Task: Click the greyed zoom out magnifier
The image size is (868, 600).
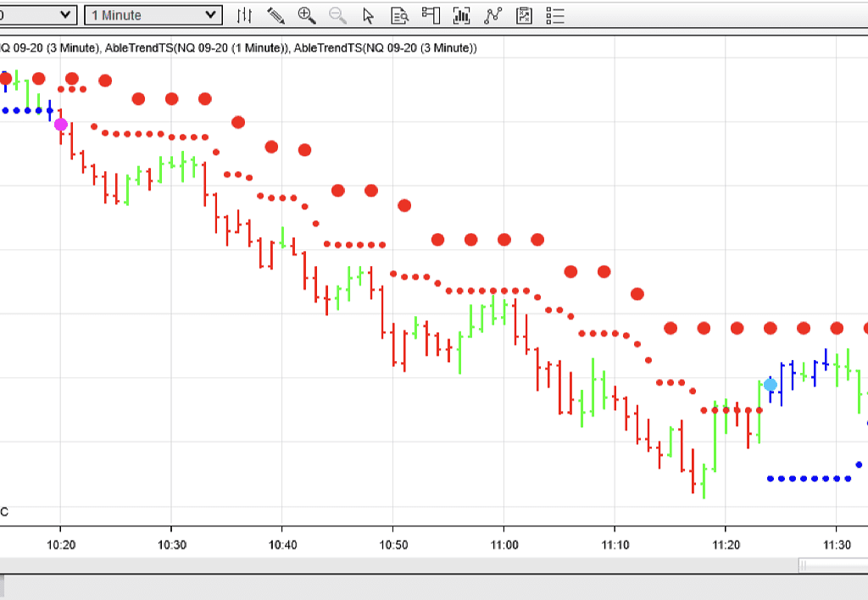Action: [337, 15]
